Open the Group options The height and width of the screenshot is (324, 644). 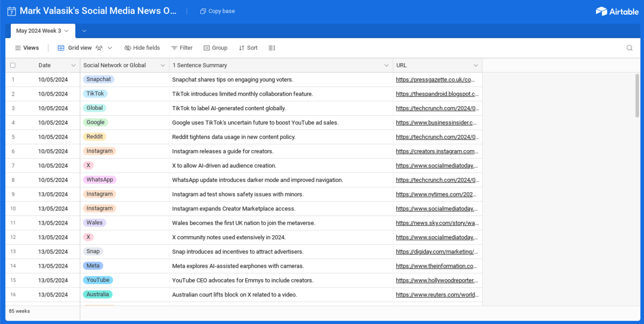pyautogui.click(x=215, y=48)
